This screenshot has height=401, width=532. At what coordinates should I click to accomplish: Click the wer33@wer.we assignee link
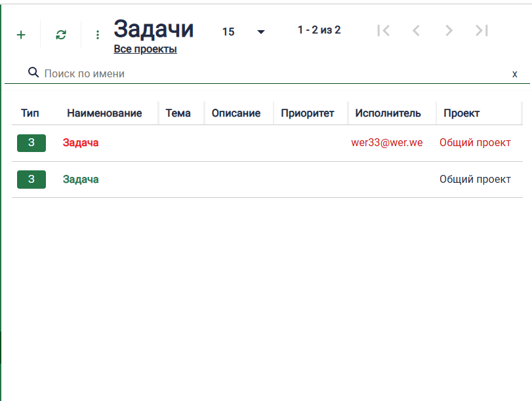tap(387, 142)
